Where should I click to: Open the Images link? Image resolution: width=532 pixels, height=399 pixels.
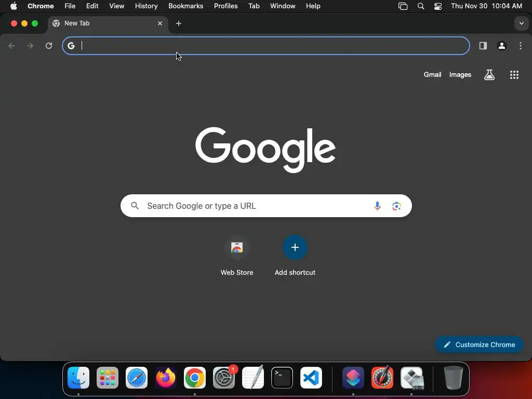pyautogui.click(x=460, y=75)
